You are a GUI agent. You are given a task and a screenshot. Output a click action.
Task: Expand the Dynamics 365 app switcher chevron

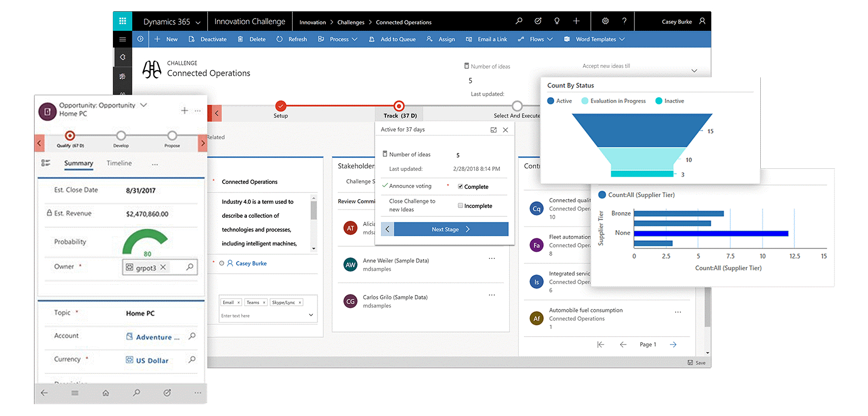point(198,23)
